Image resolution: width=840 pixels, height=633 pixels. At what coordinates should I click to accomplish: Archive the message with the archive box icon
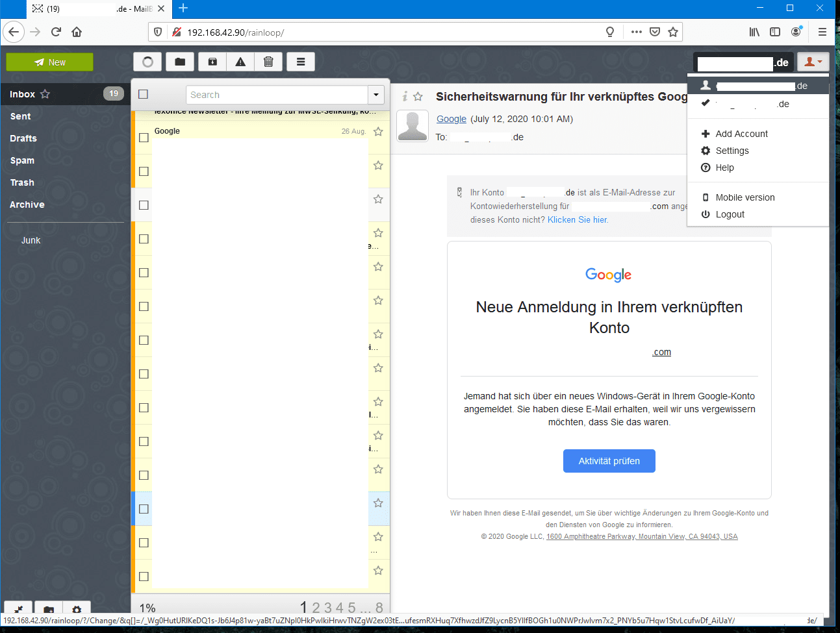coord(212,62)
